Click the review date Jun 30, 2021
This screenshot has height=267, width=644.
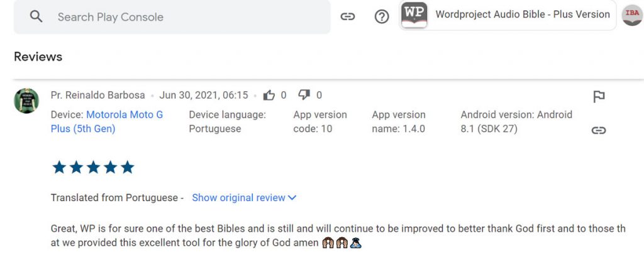(x=204, y=95)
